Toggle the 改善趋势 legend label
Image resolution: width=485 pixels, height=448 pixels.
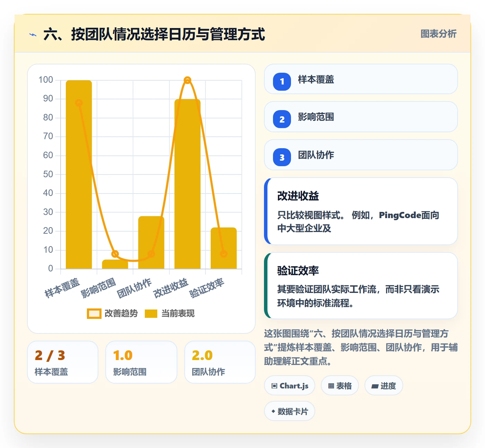[x=121, y=313]
